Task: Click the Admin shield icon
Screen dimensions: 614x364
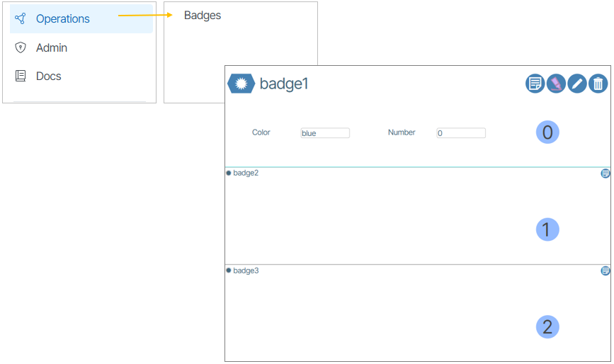Action: 21,48
